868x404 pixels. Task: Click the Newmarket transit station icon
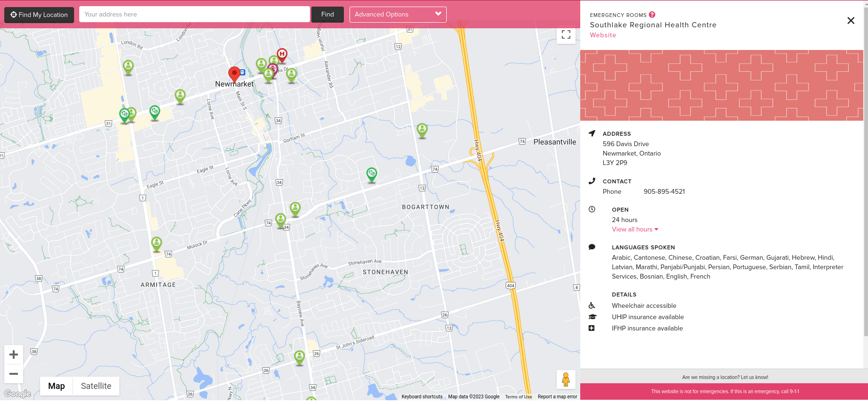coord(242,73)
